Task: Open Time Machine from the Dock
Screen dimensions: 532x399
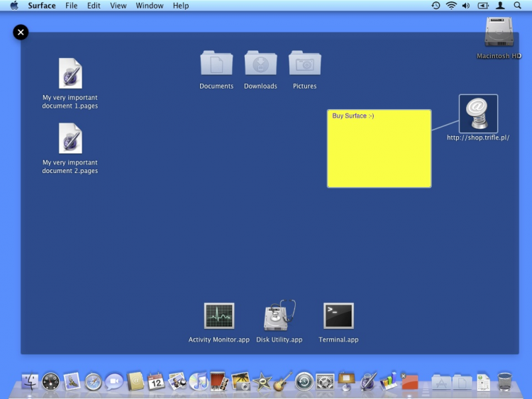Action: point(304,382)
